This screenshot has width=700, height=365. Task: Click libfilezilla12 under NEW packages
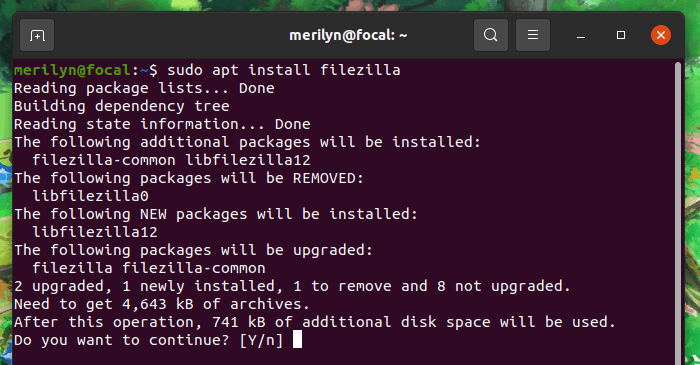(95, 232)
